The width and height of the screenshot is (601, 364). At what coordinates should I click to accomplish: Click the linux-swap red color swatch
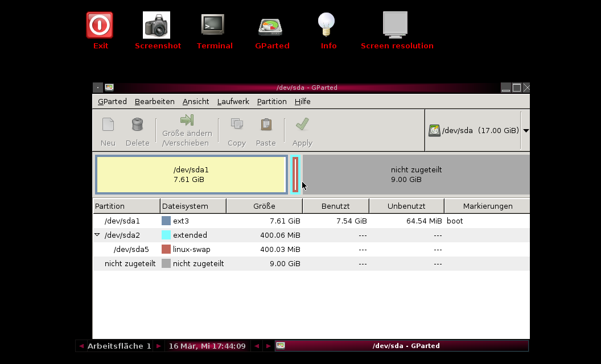pos(166,249)
